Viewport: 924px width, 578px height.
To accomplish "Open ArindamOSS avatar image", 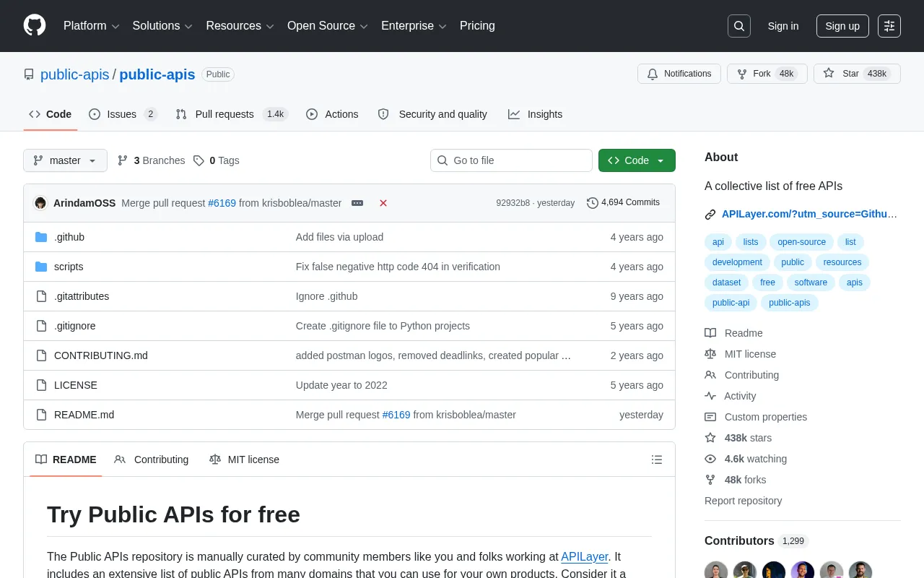I will tap(40, 203).
